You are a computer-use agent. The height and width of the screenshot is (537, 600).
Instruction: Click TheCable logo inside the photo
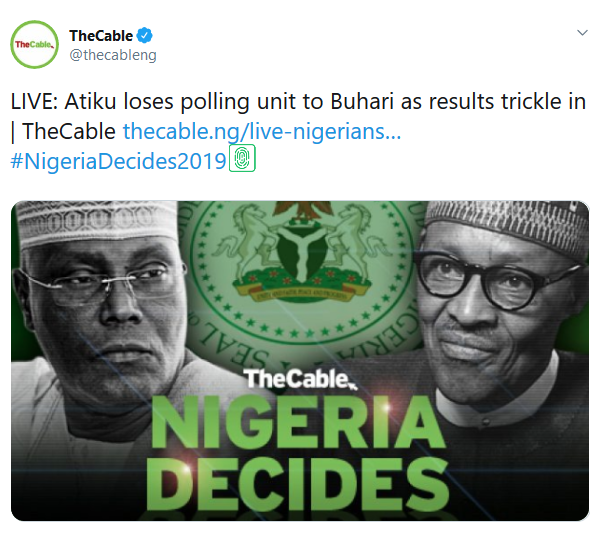300,379
